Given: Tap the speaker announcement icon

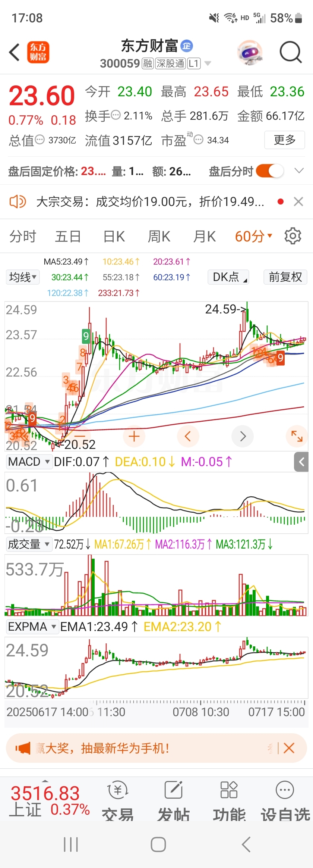Looking at the screenshot, I should 18,202.
